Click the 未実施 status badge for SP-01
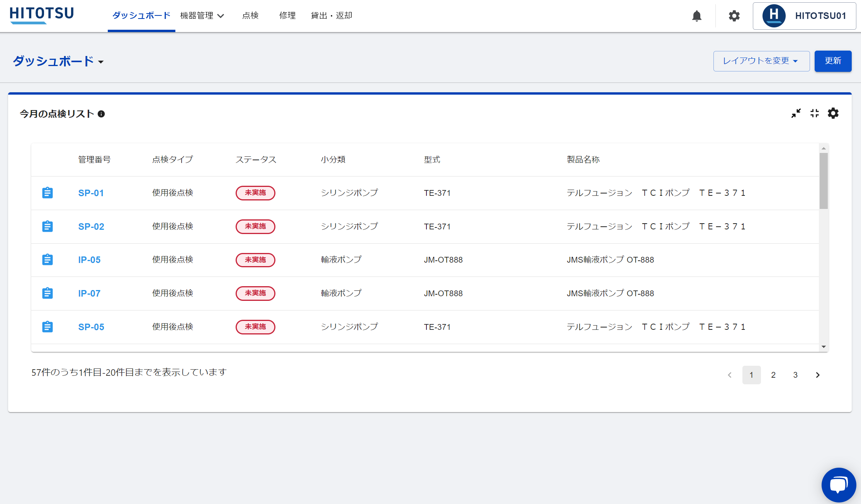 tap(255, 193)
